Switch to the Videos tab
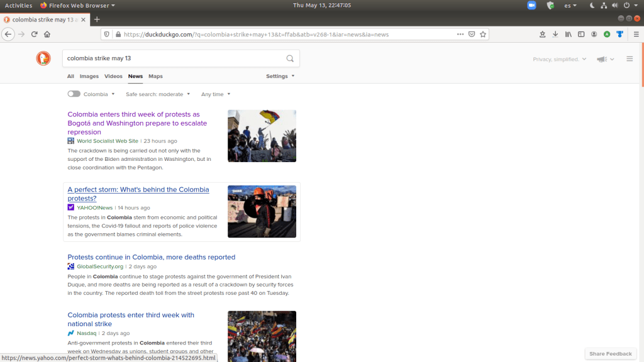The image size is (644, 362). [x=113, y=76]
